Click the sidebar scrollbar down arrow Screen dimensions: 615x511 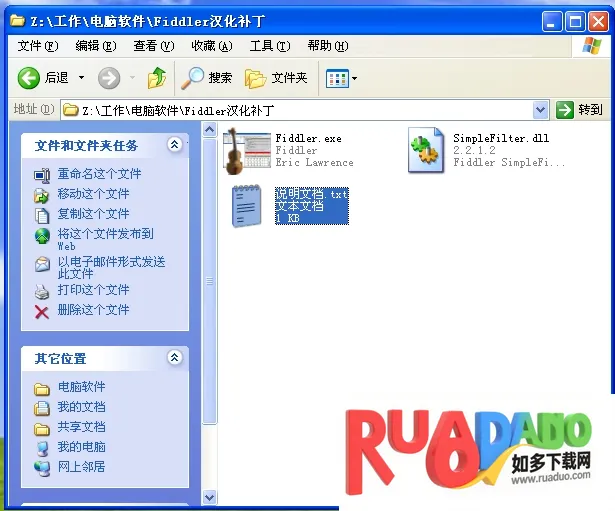tap(210, 496)
